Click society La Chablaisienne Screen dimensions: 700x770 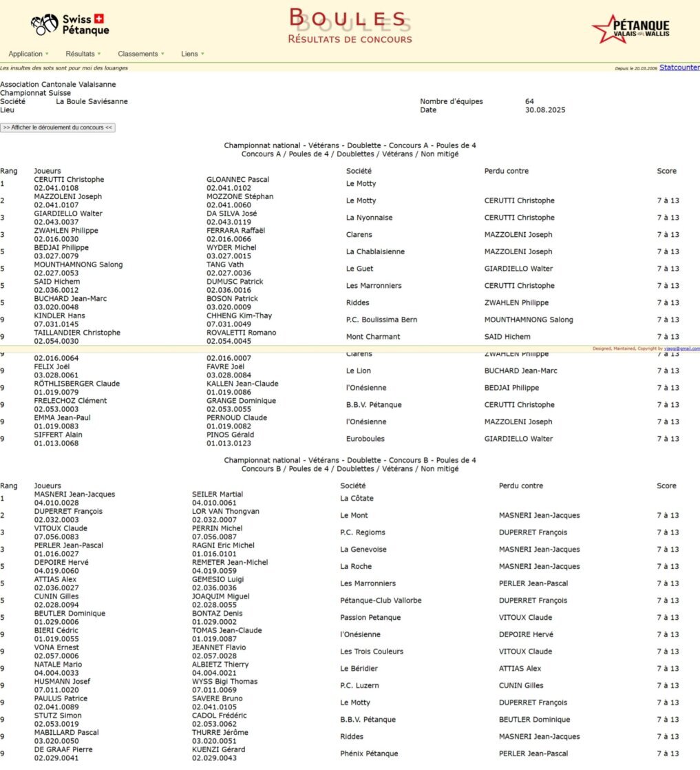376,251
